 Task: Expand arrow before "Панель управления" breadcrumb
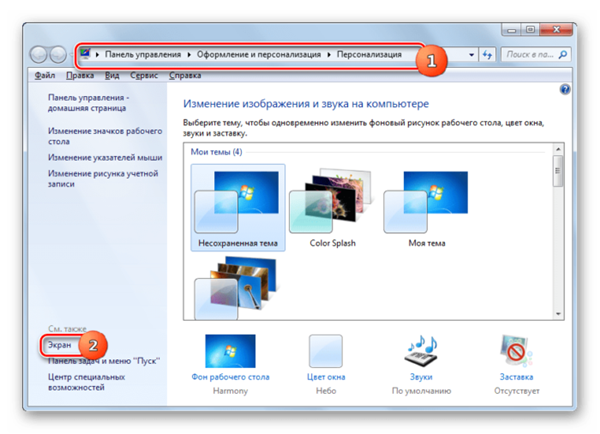coord(97,55)
